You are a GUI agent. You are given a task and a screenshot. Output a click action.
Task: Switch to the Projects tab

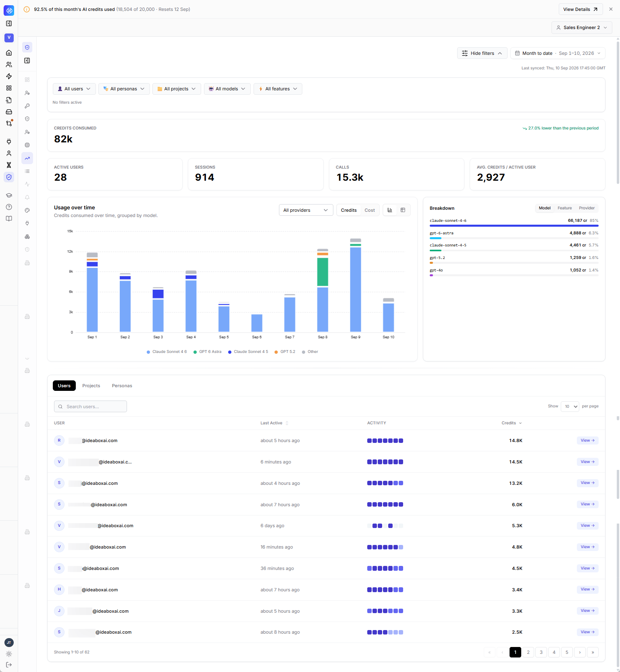pos(91,386)
